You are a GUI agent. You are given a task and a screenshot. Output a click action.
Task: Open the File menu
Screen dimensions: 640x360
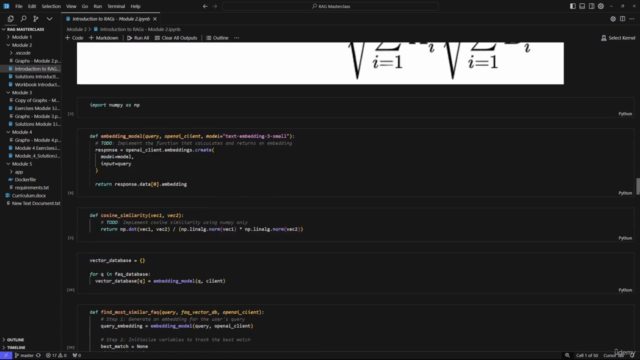coord(19,6)
